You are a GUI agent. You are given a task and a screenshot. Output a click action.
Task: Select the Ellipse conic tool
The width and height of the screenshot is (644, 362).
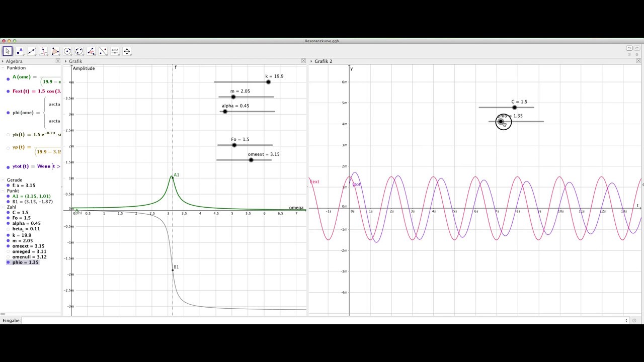click(79, 51)
